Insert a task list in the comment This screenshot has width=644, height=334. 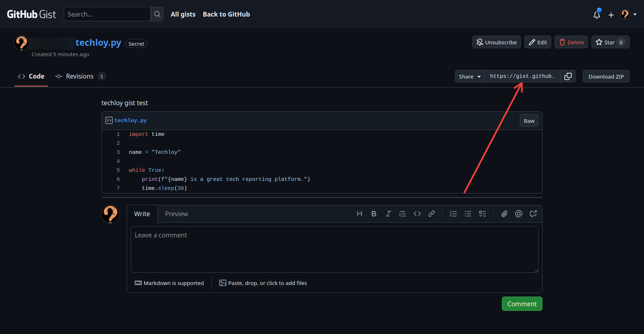tap(482, 214)
